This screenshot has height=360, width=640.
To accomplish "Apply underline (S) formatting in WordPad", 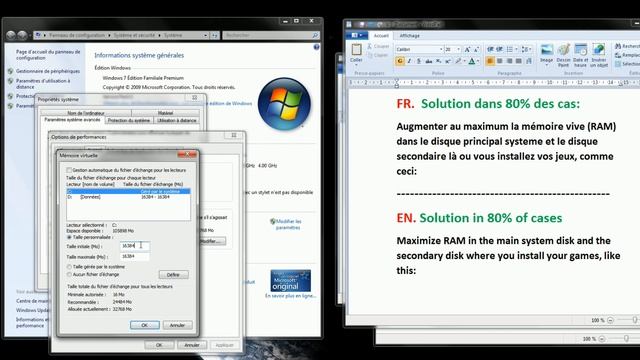I will pos(418,61).
